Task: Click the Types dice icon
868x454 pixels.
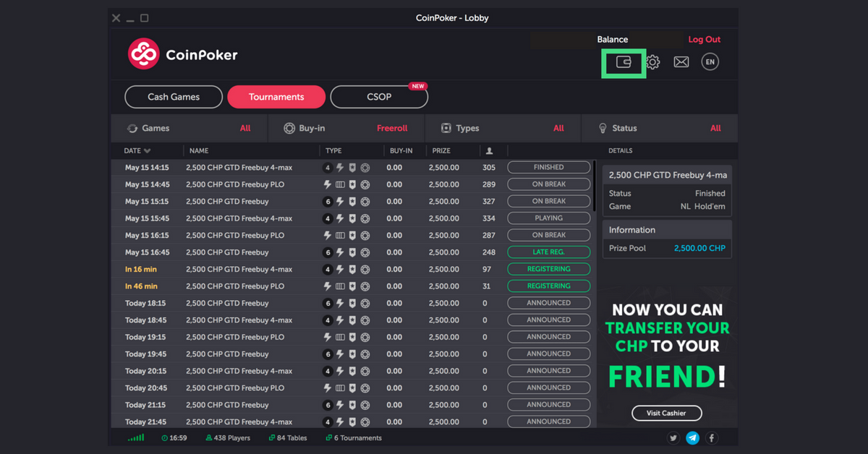Action: (x=446, y=128)
